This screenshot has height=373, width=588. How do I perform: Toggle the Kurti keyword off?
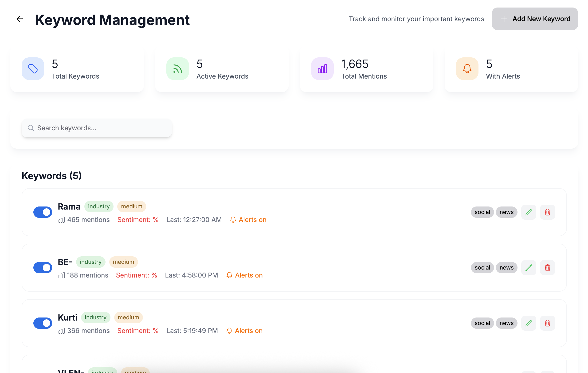(x=43, y=323)
